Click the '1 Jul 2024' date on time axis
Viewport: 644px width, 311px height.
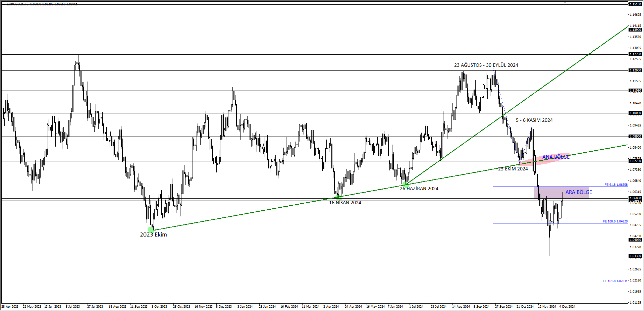[416, 307]
